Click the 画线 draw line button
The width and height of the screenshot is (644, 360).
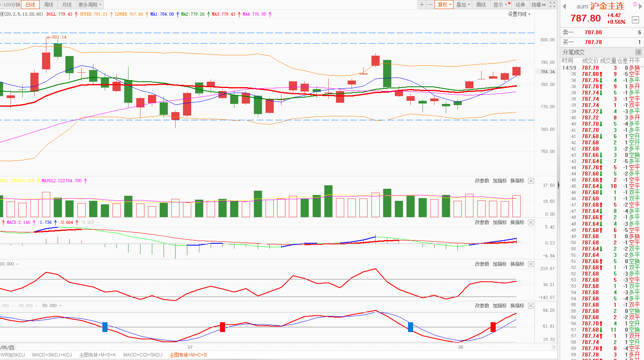click(481, 5)
